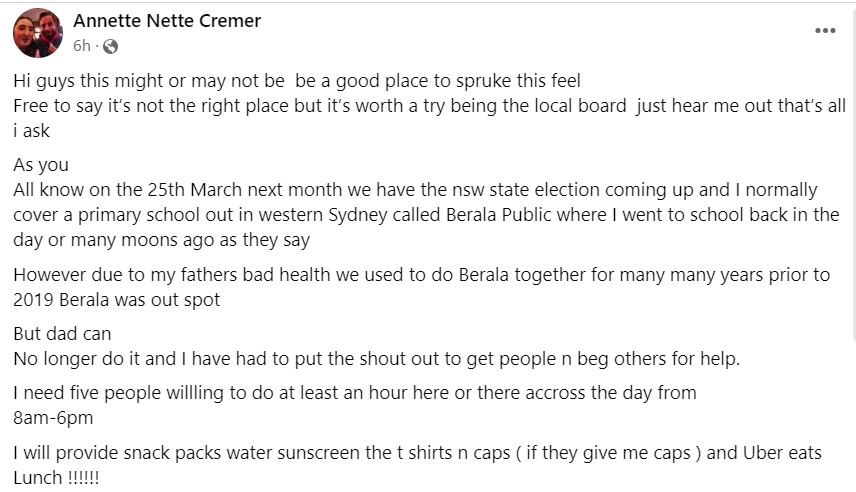The width and height of the screenshot is (856, 492).
Task: Click the words "As you" in the post
Action: point(41,165)
